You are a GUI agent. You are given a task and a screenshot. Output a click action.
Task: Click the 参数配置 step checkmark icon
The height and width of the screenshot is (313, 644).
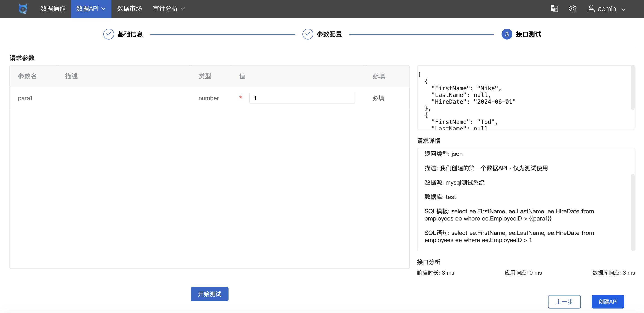(307, 34)
